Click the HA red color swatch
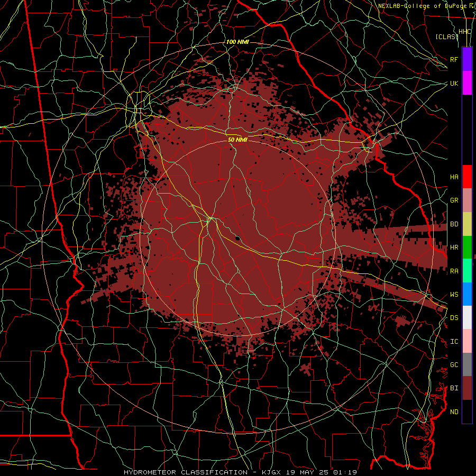Viewport: 476px width, 476px height. [x=467, y=177]
